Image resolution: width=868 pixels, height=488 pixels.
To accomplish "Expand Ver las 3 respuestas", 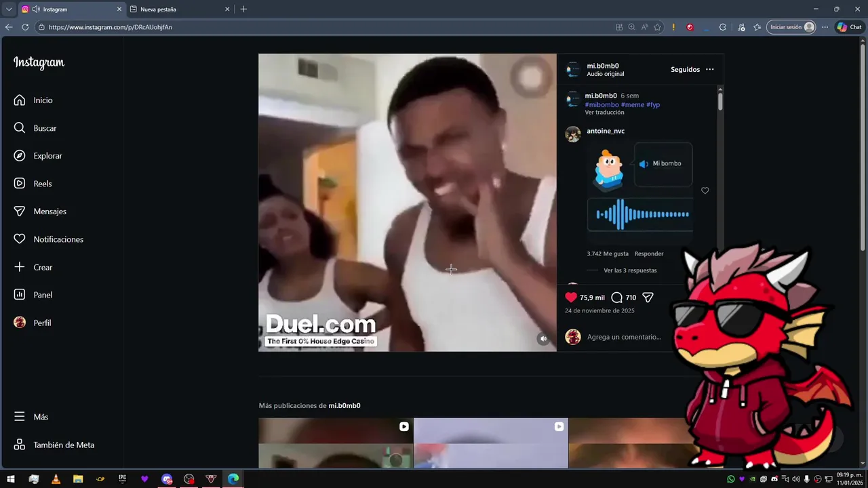I will coord(630,270).
